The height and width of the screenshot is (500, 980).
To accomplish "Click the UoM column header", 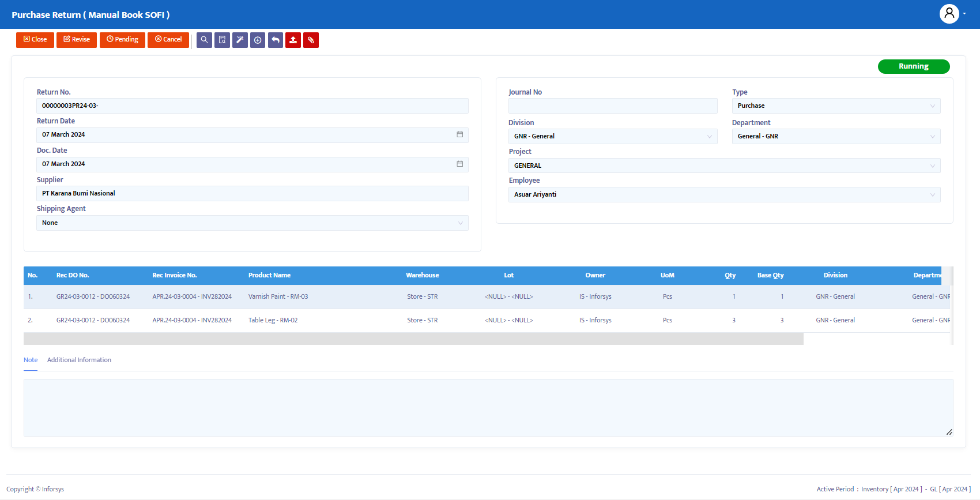I will [668, 275].
